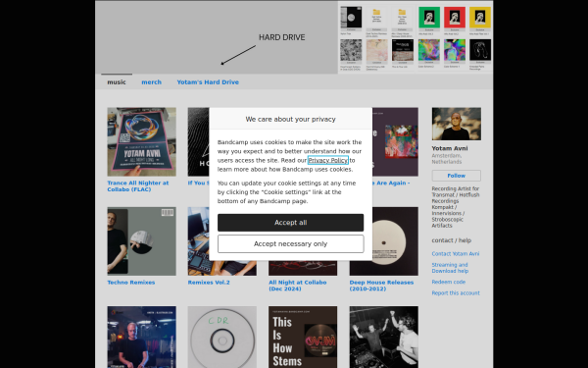The image size is (588, 368).
Task: Click Trance All Nighter at Collabo (FLAC) title
Action: pyautogui.click(x=138, y=186)
